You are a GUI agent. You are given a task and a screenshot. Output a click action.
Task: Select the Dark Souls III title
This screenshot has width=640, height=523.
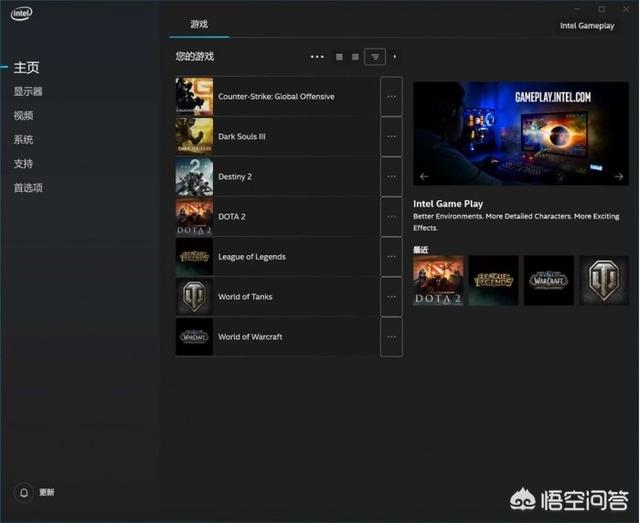tap(242, 136)
